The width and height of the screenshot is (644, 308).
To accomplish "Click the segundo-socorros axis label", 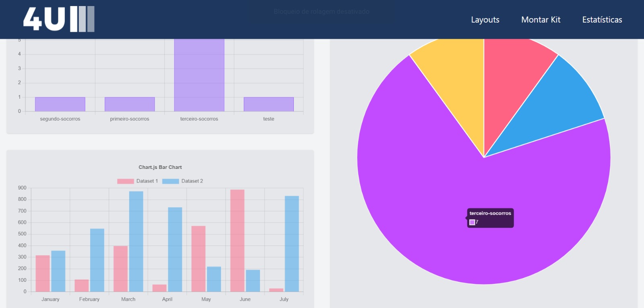I will coord(60,119).
